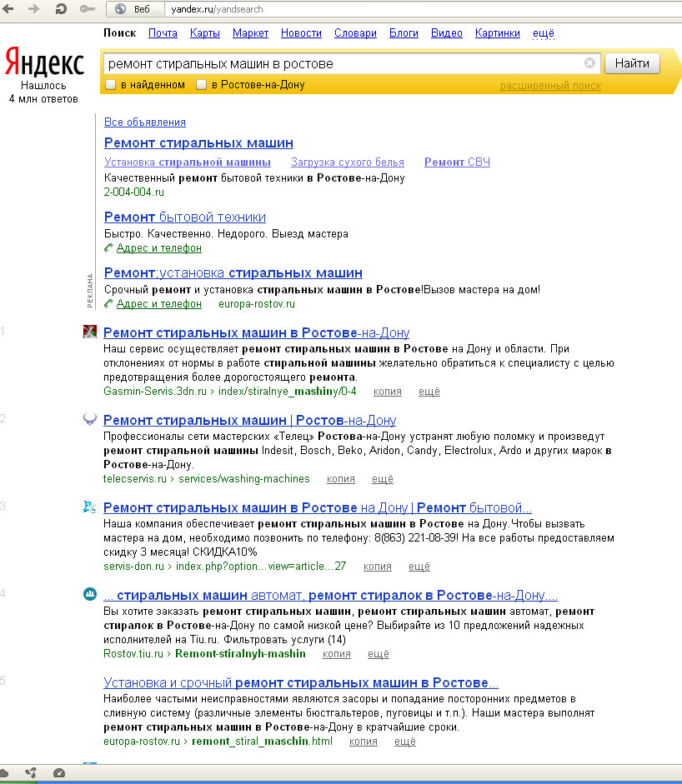Click the browser address bar showing yandex.ru/yandsearch
Image resolution: width=682 pixels, height=784 pixels.
423,9
